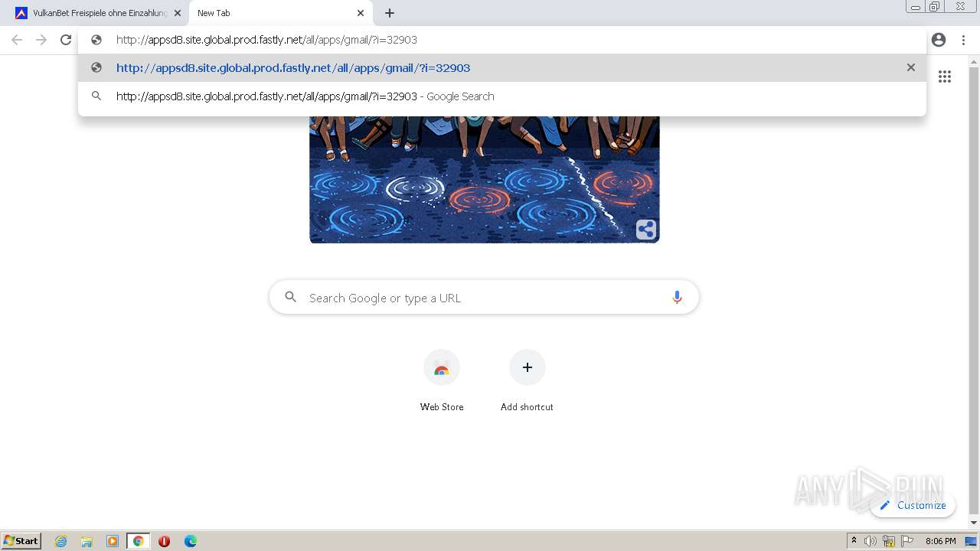
Task: Click the search magnifier in the Google box
Action: 291,297
